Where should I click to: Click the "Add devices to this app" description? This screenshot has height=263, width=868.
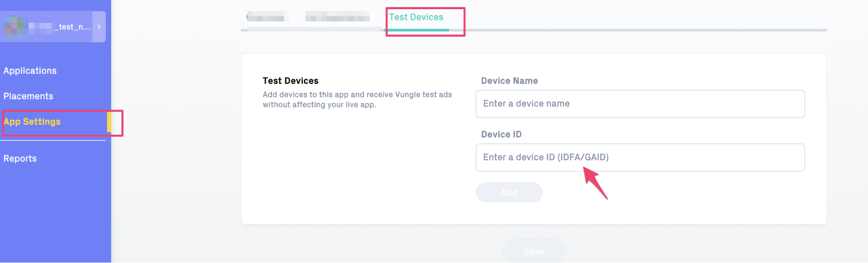357,100
